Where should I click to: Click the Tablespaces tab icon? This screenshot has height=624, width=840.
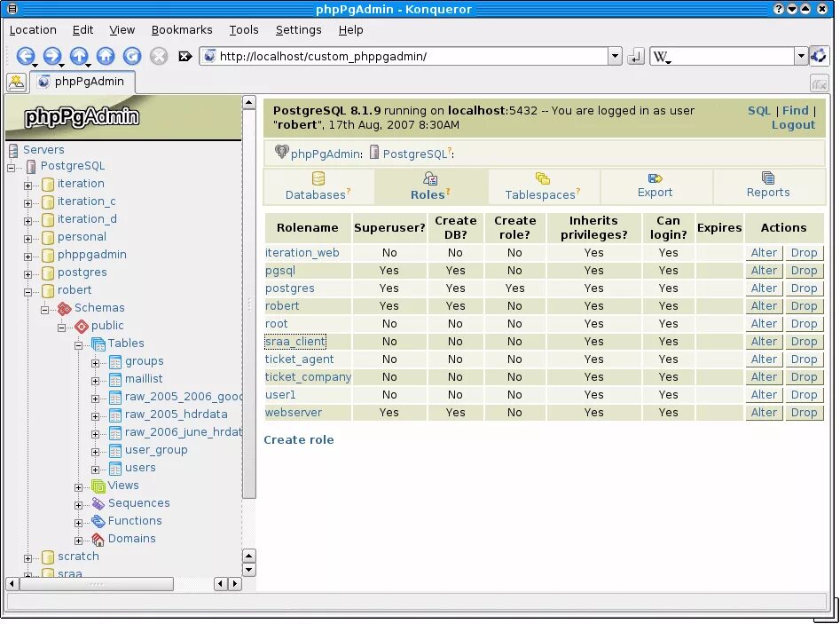(x=543, y=178)
